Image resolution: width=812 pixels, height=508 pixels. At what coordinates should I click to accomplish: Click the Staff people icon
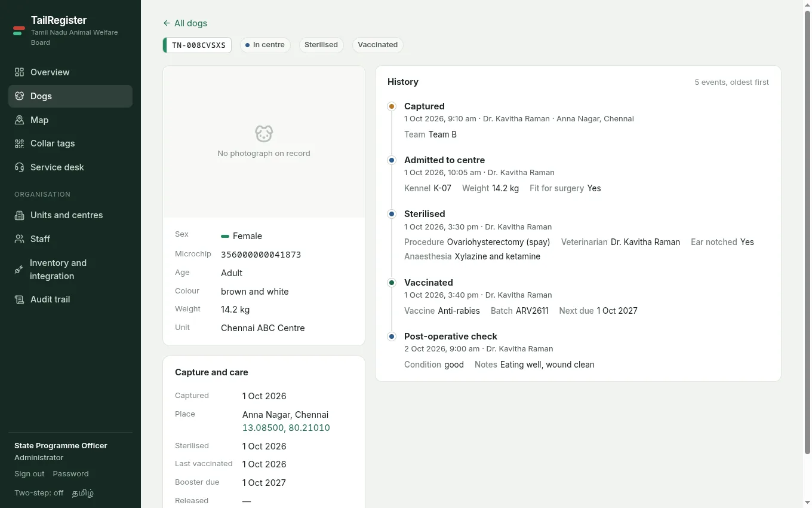(19, 239)
